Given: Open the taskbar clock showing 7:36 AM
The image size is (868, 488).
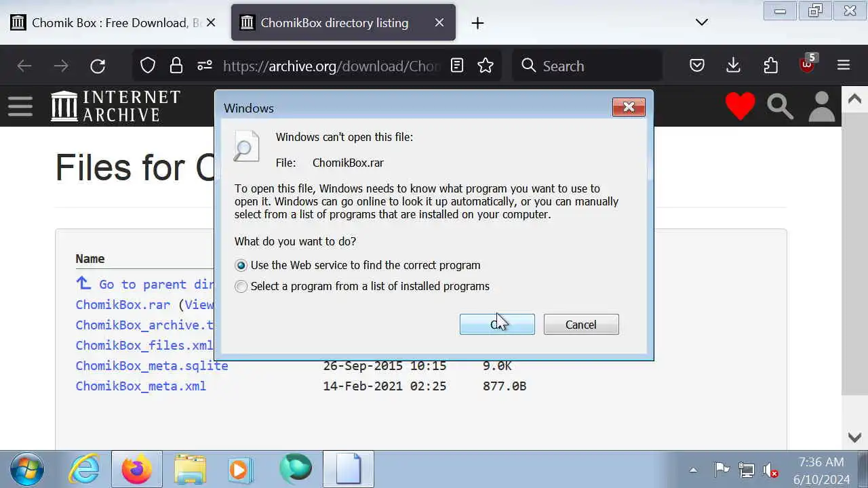Looking at the screenshot, I should coord(822,470).
